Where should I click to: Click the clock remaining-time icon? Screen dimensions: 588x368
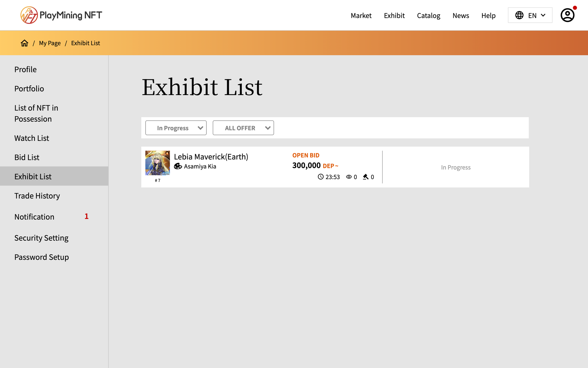[x=320, y=177]
